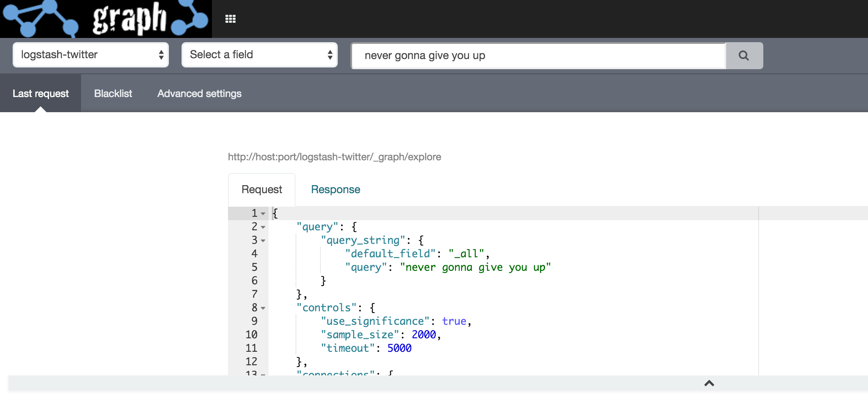The width and height of the screenshot is (868, 399).
Task: Collapse the query object on line 2
Action: [263, 227]
